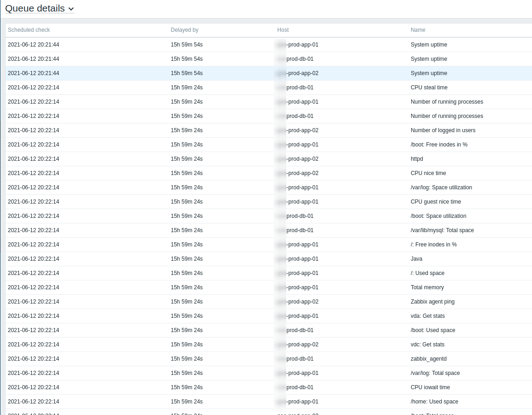Expand the Queue details title dropdown
The width and height of the screenshot is (532, 415).
[x=35, y=8]
